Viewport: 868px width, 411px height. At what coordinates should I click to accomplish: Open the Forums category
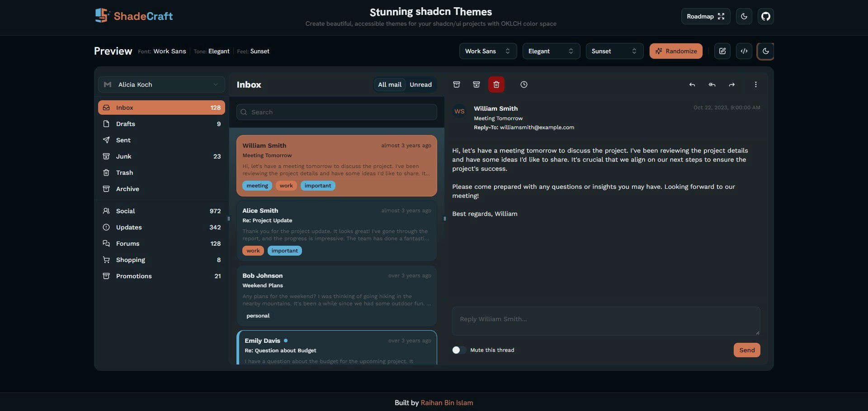pos(161,243)
